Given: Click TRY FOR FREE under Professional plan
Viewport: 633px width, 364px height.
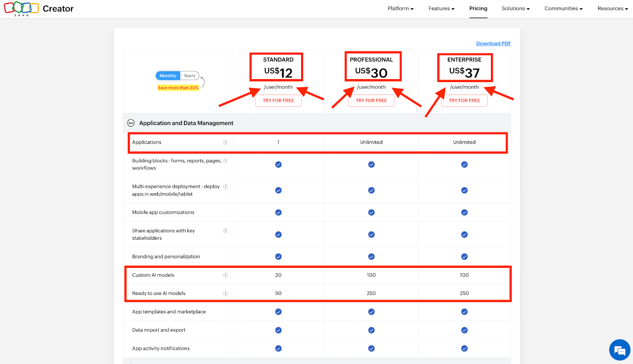Looking at the screenshot, I should [371, 100].
